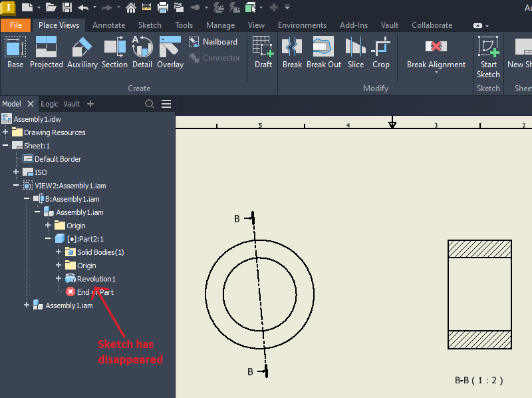Expand the ISO node
The image size is (532, 398).
coord(16,172)
